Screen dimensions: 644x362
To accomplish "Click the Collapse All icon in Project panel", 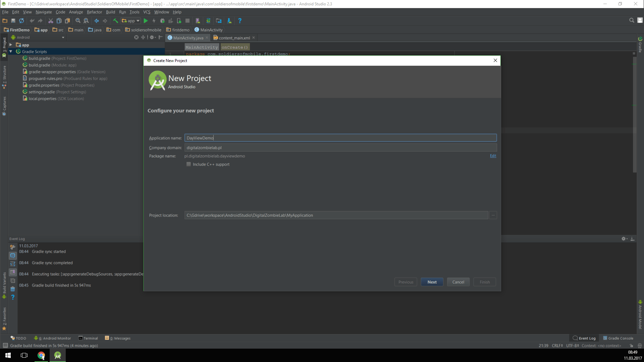I will pyautogui.click(x=143, y=37).
